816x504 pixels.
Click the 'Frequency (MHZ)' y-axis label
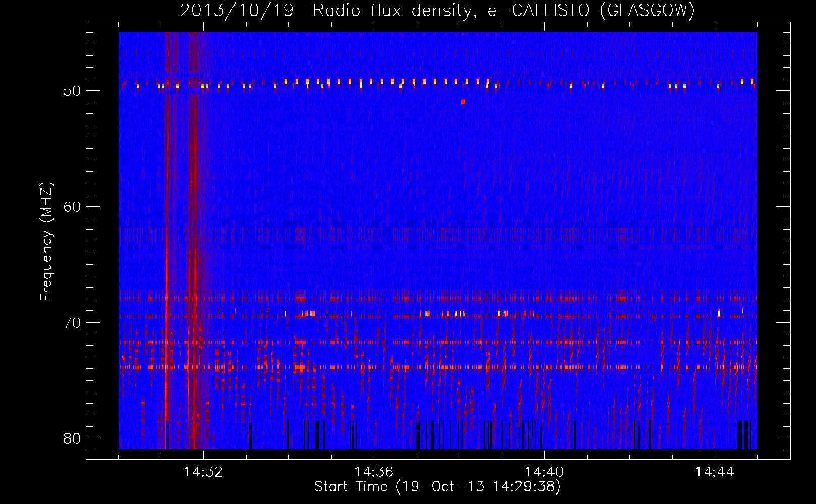click(x=46, y=242)
